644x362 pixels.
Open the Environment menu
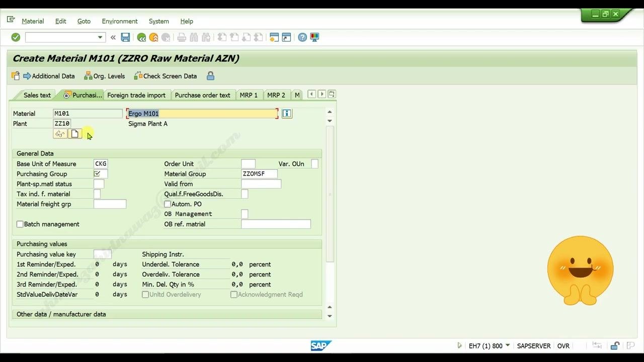[120, 21]
